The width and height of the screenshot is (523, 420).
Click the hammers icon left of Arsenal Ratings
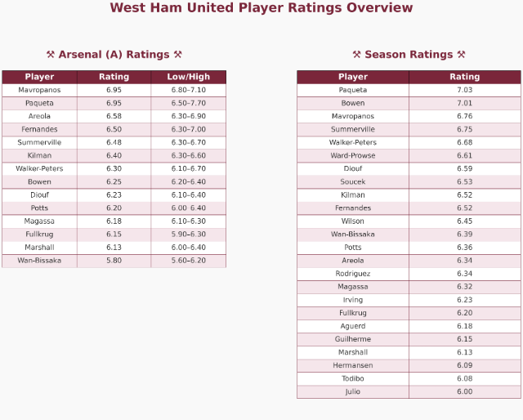(x=51, y=55)
